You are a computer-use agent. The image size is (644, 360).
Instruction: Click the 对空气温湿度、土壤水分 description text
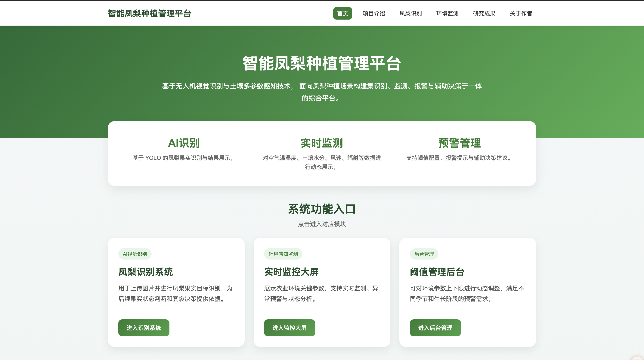click(x=322, y=162)
